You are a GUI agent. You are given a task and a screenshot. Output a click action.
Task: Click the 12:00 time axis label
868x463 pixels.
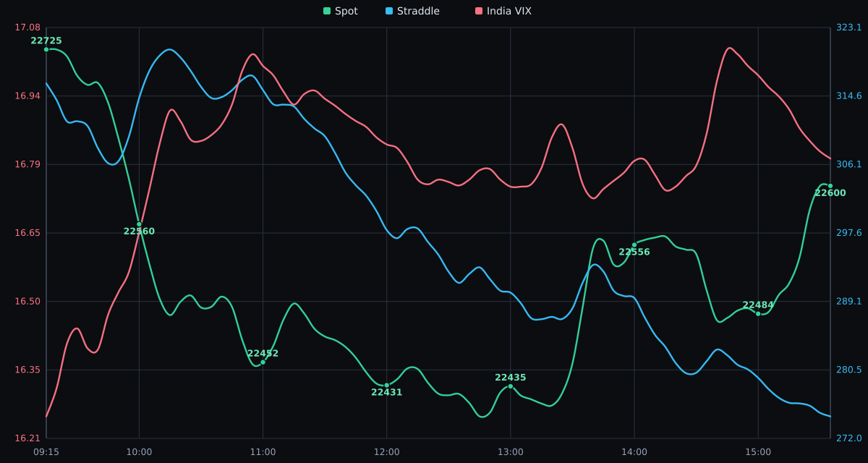pos(387,452)
